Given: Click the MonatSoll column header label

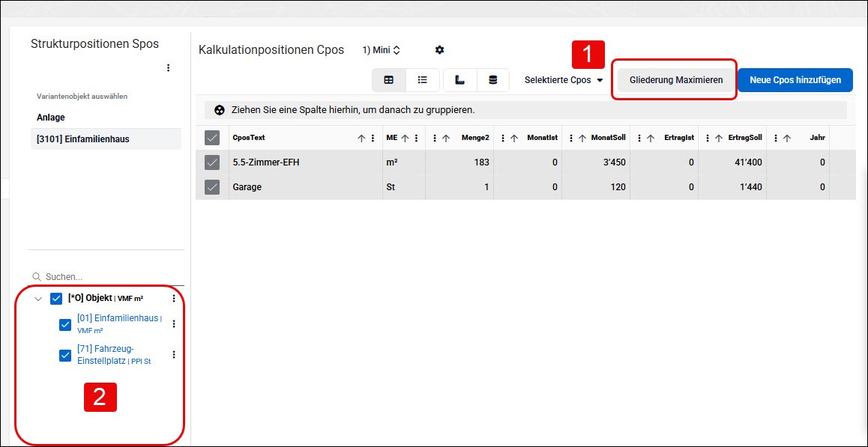Looking at the screenshot, I should tap(609, 138).
